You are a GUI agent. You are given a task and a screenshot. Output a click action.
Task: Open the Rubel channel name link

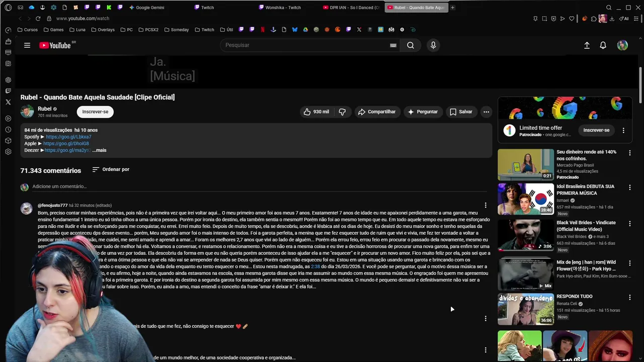click(44, 109)
